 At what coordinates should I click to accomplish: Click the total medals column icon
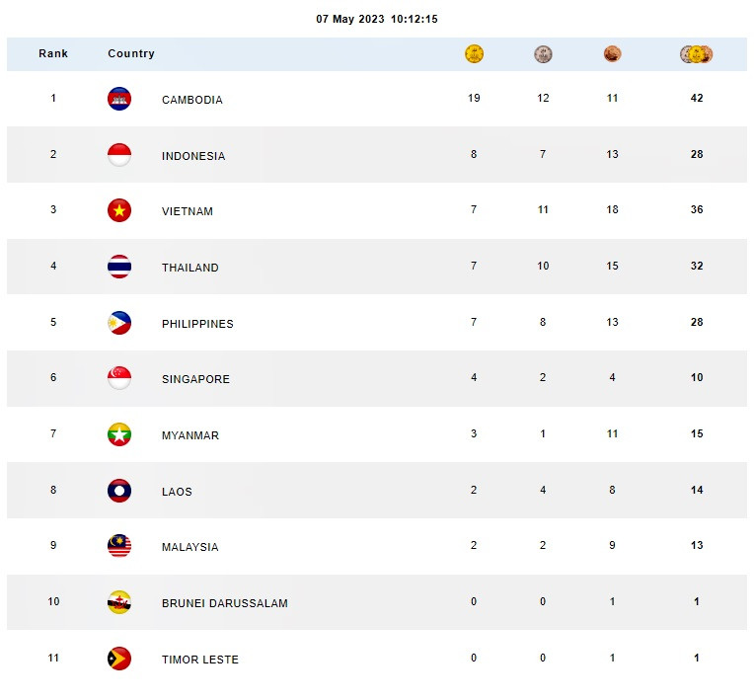pyautogui.click(x=697, y=54)
